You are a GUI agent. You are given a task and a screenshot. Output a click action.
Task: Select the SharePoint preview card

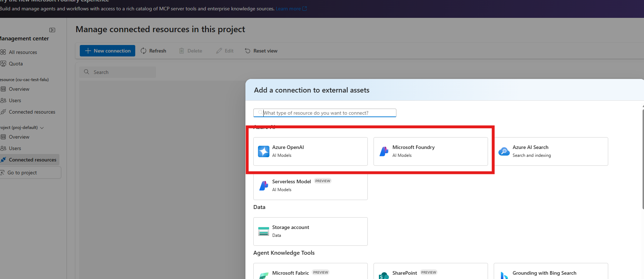tap(431, 271)
